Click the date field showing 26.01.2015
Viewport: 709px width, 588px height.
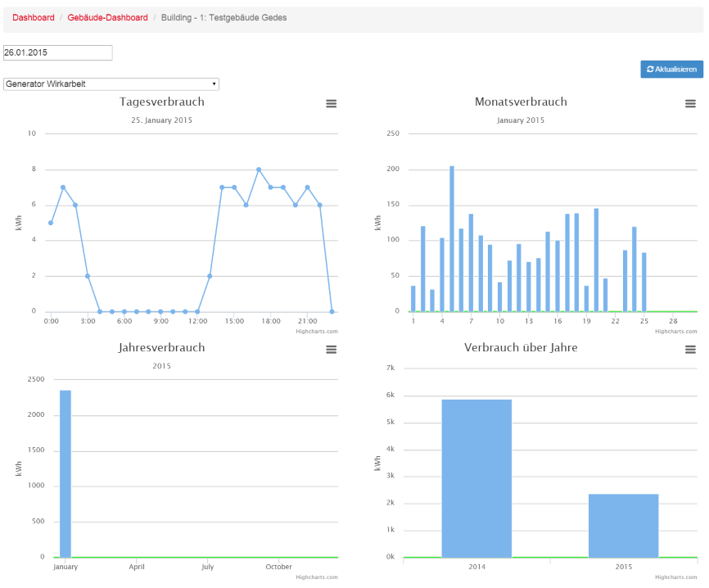(x=57, y=52)
